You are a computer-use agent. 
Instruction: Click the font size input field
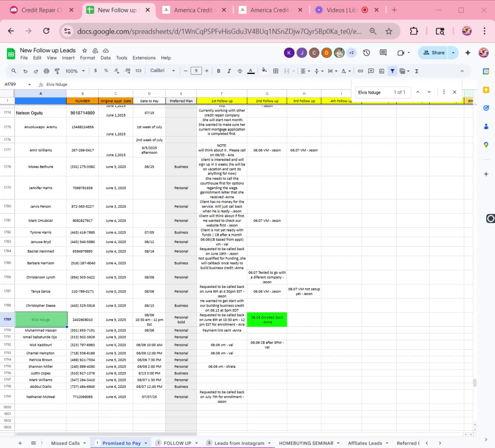(196, 71)
